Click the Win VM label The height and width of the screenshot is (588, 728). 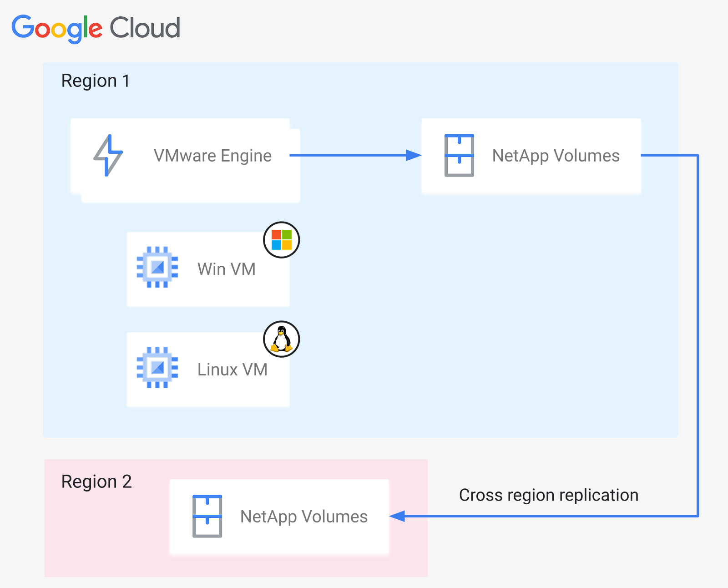[x=227, y=269]
